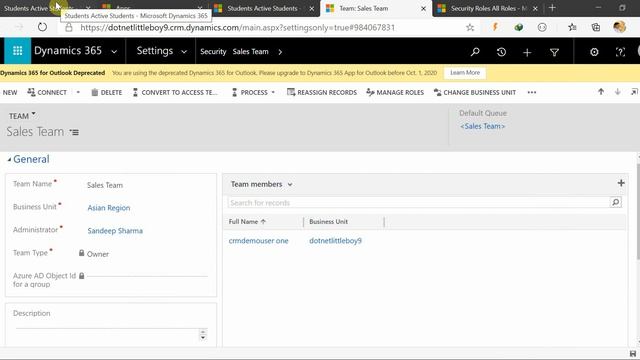Open the Dynamics 365 app launcher waffle

coord(17,51)
